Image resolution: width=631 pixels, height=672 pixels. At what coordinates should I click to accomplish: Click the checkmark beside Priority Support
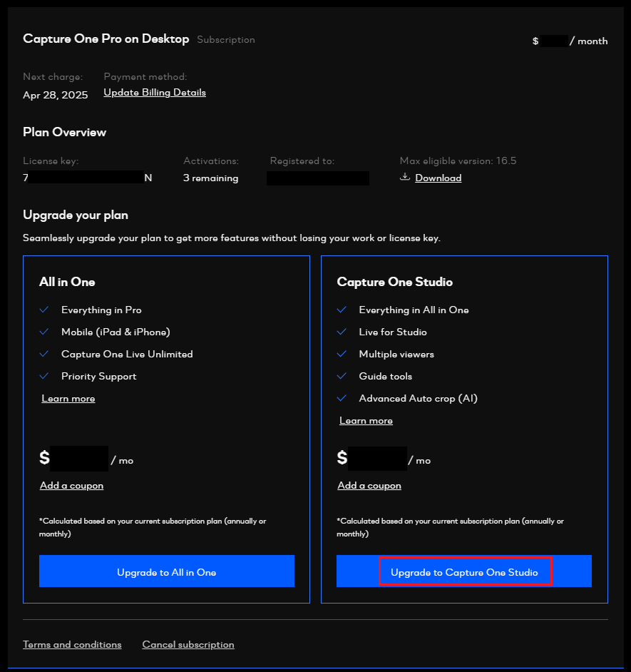pos(44,376)
